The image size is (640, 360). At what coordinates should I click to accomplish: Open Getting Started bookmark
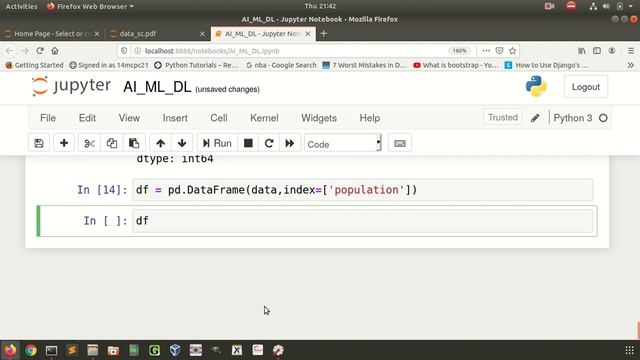35,65
